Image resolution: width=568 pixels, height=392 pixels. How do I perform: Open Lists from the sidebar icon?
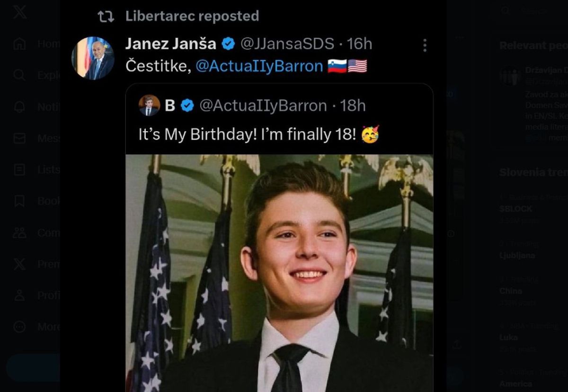(x=20, y=169)
